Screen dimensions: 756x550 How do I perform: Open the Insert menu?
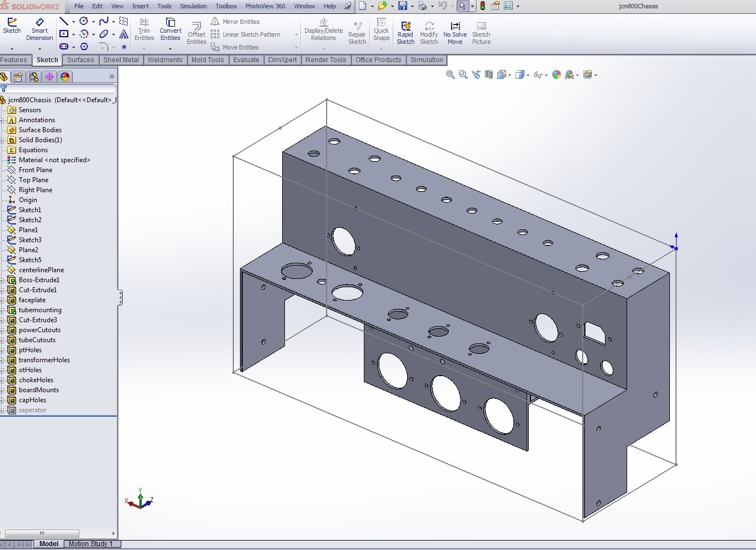coord(140,6)
